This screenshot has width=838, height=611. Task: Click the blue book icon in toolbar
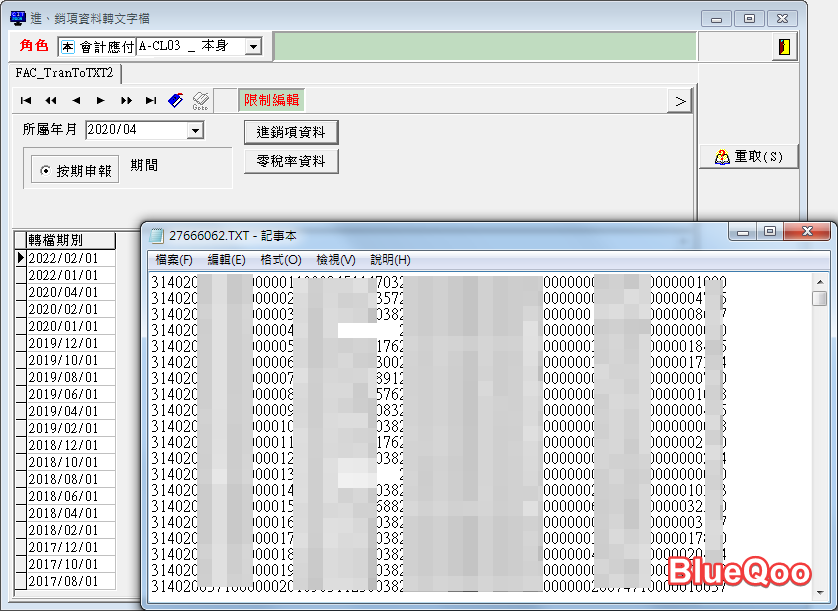tap(176, 100)
